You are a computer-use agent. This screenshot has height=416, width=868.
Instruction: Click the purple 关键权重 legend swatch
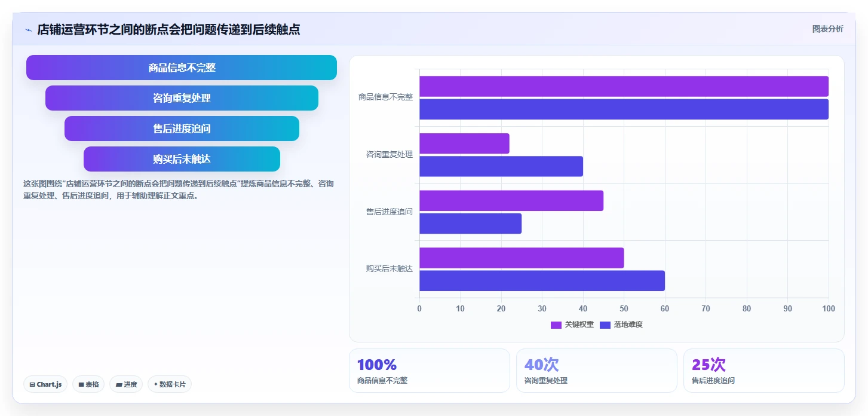click(556, 325)
